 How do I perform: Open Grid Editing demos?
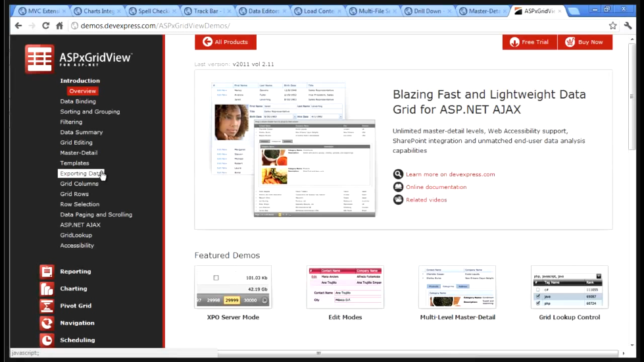click(76, 143)
